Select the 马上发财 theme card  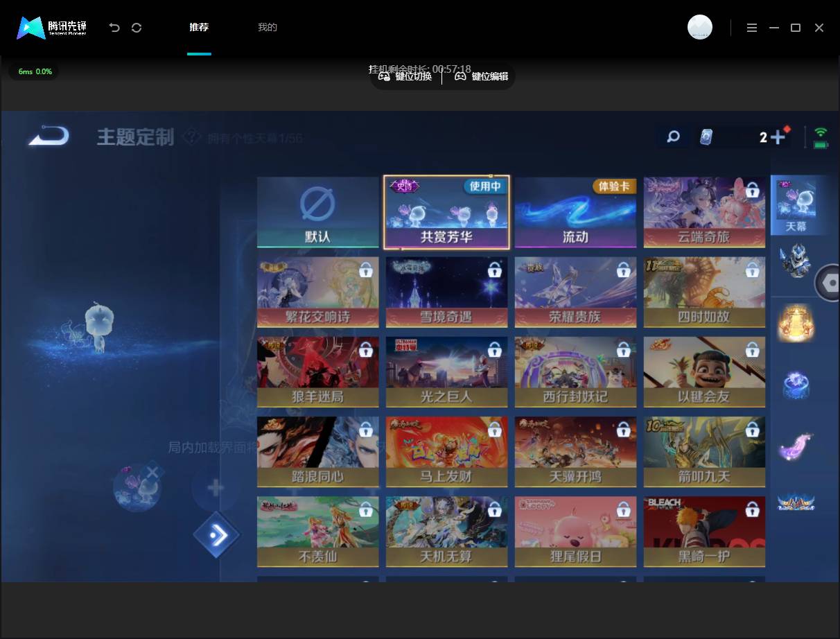(x=446, y=452)
